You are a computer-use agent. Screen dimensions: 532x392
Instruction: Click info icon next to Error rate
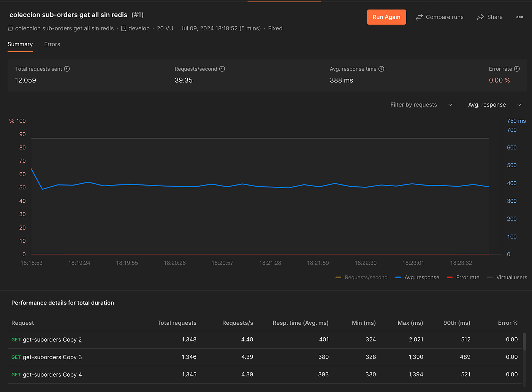tap(517, 69)
